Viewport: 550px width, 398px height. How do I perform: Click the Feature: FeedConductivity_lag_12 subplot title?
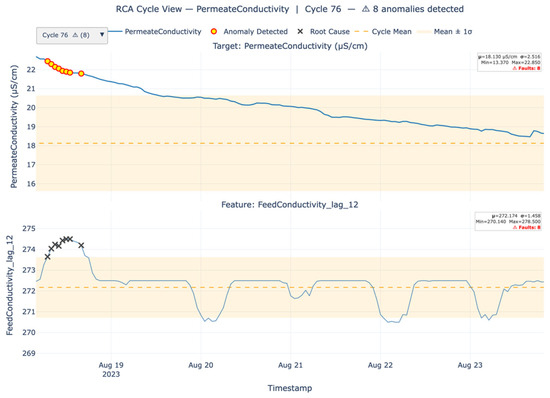pos(290,205)
